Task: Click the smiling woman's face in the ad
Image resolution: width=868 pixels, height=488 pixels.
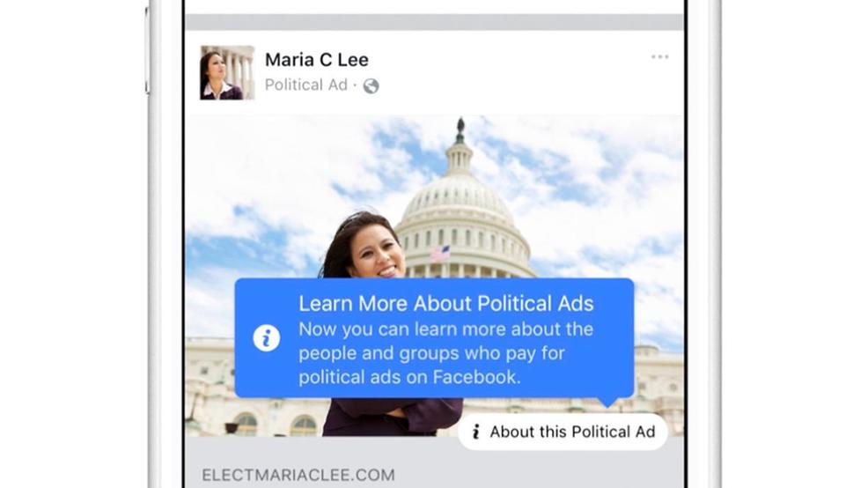Action: (x=378, y=252)
